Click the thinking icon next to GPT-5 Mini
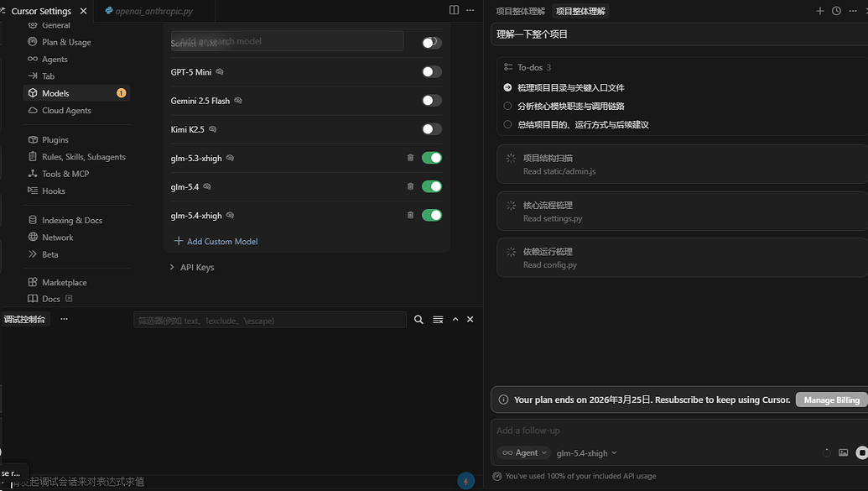The height and width of the screenshot is (491, 868). (x=220, y=72)
